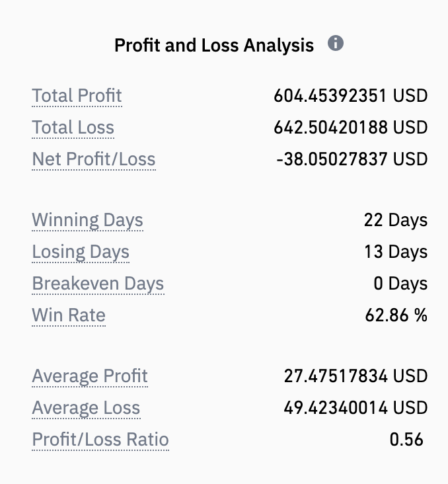Open the Net Profit/Loss term explanation
448x484 pixels.
click(94, 159)
